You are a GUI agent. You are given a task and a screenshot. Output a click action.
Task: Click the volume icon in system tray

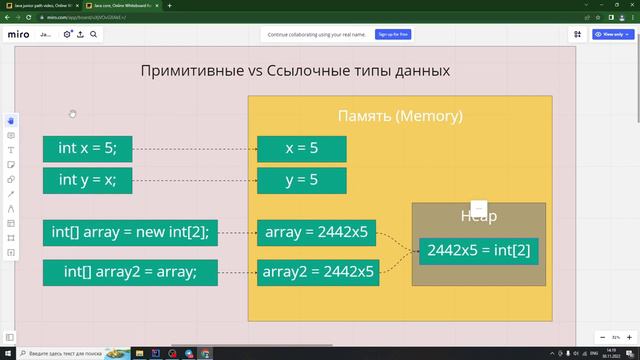coord(576,353)
